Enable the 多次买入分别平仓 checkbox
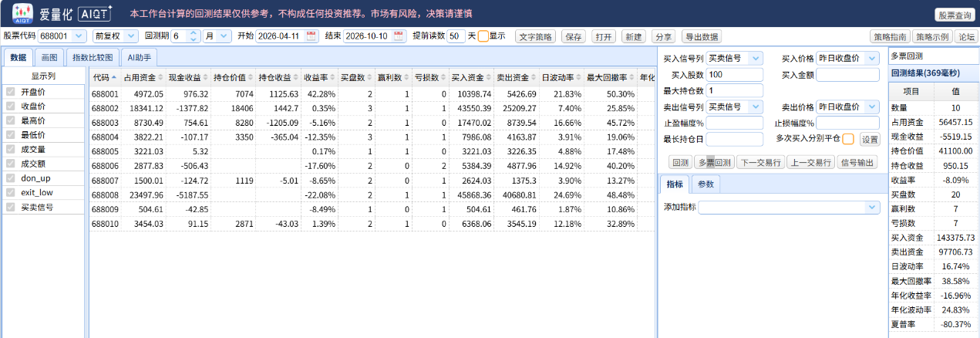980x338 pixels. (x=848, y=139)
